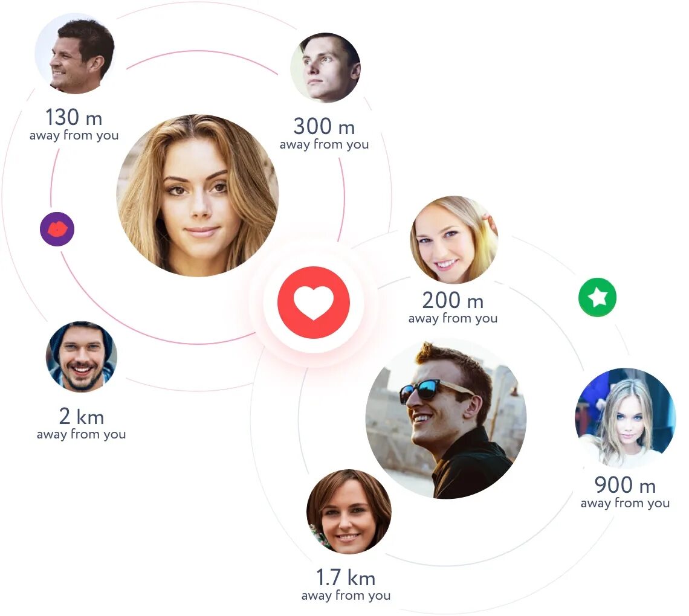Select the woman 1.7 km away photo
The height and width of the screenshot is (616, 689).
coord(349,512)
